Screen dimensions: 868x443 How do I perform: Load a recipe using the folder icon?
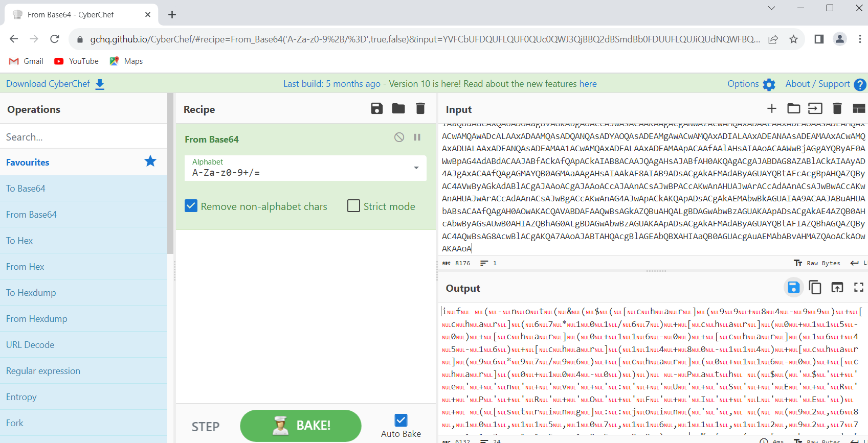click(x=398, y=108)
